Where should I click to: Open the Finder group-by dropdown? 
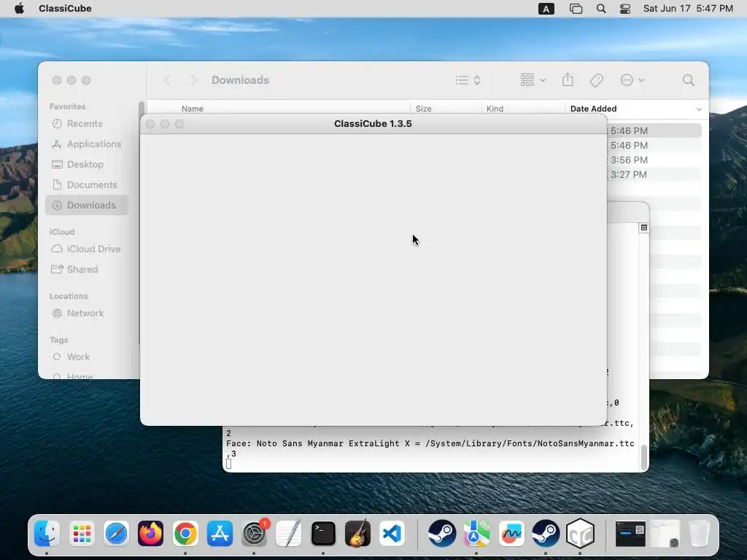[x=533, y=80]
